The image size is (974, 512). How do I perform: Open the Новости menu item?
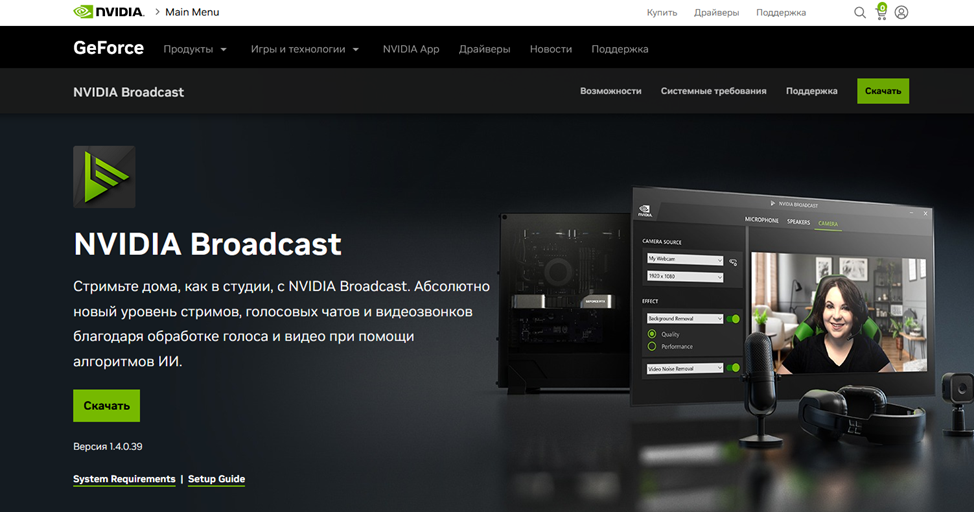point(551,49)
